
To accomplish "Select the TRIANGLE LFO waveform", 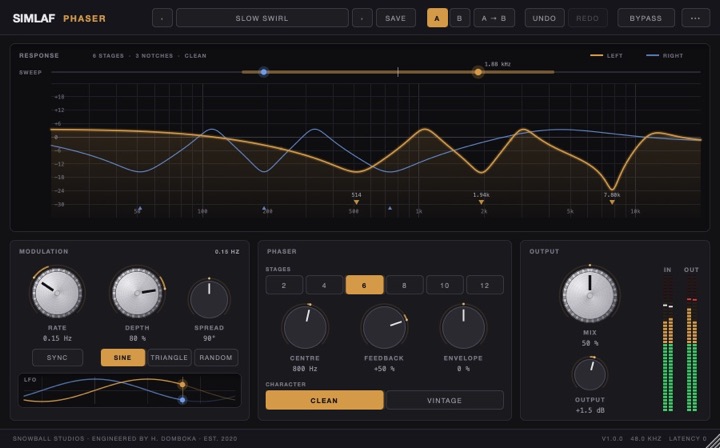I will tap(169, 358).
